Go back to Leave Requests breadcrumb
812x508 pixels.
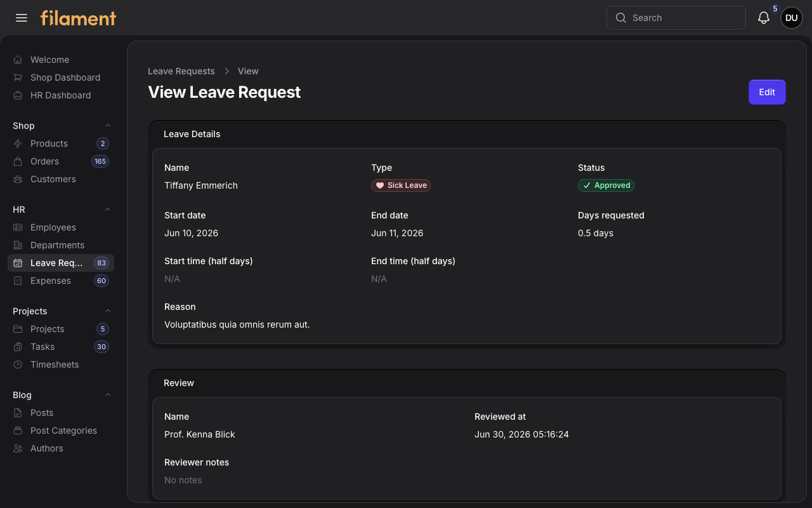(181, 71)
